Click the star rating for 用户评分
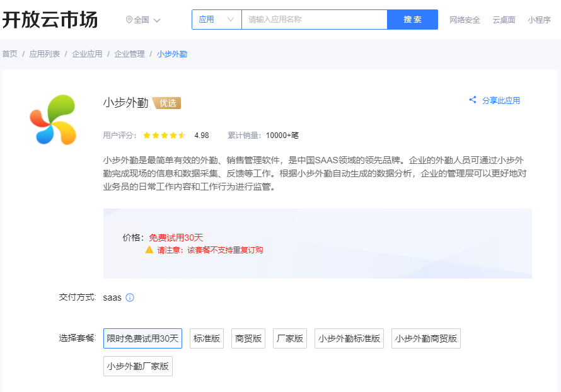 (165, 135)
